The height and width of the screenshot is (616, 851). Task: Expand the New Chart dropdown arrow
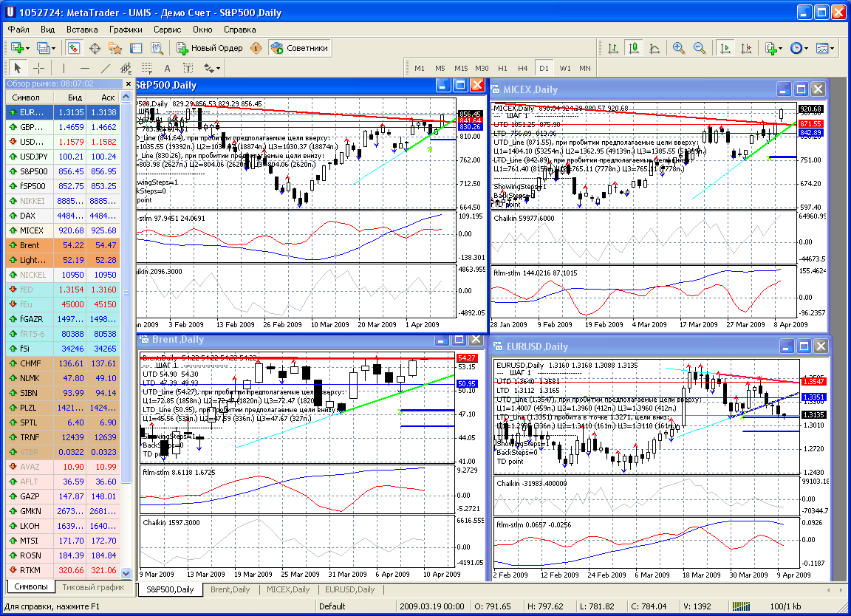click(x=27, y=49)
